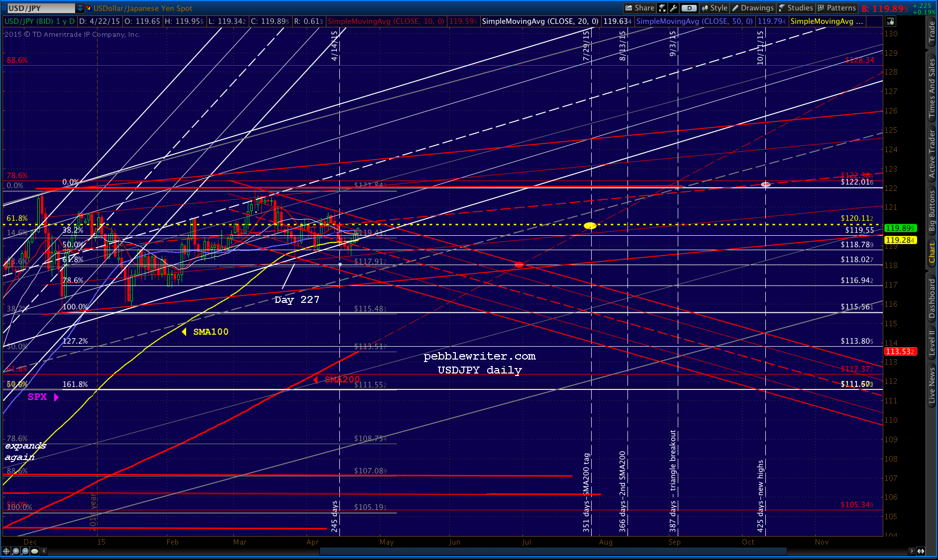Click the red 113.532 price bubble on axis
The height and width of the screenshot is (560, 938).
(900, 352)
